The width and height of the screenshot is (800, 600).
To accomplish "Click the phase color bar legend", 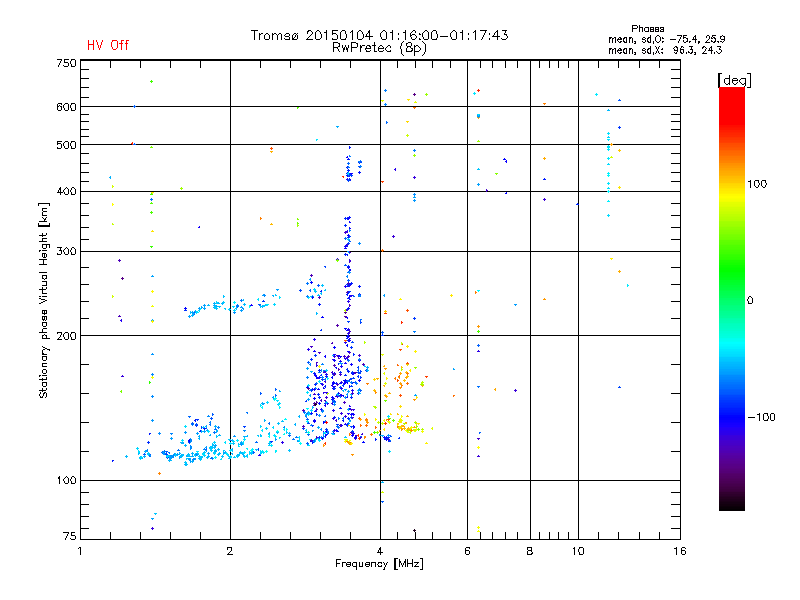I will pyautogui.click(x=732, y=298).
